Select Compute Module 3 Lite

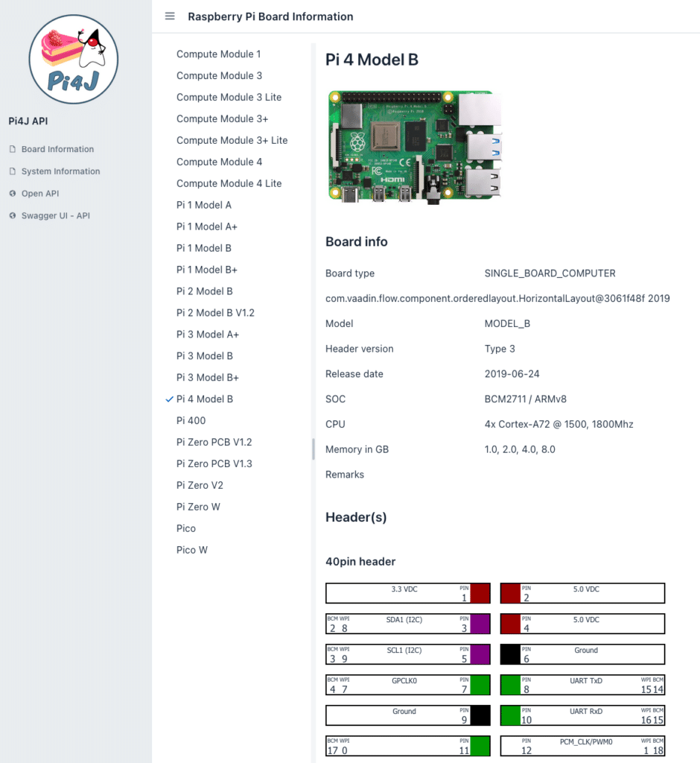[x=229, y=97]
